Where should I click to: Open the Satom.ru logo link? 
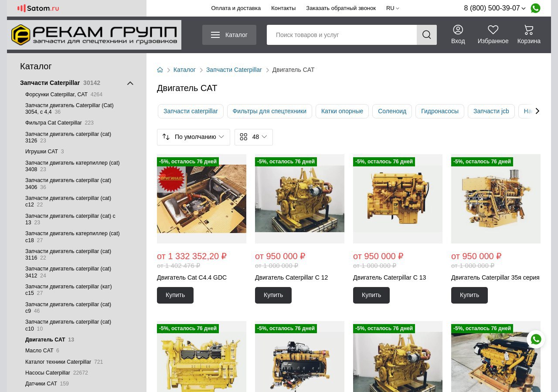pos(38,8)
